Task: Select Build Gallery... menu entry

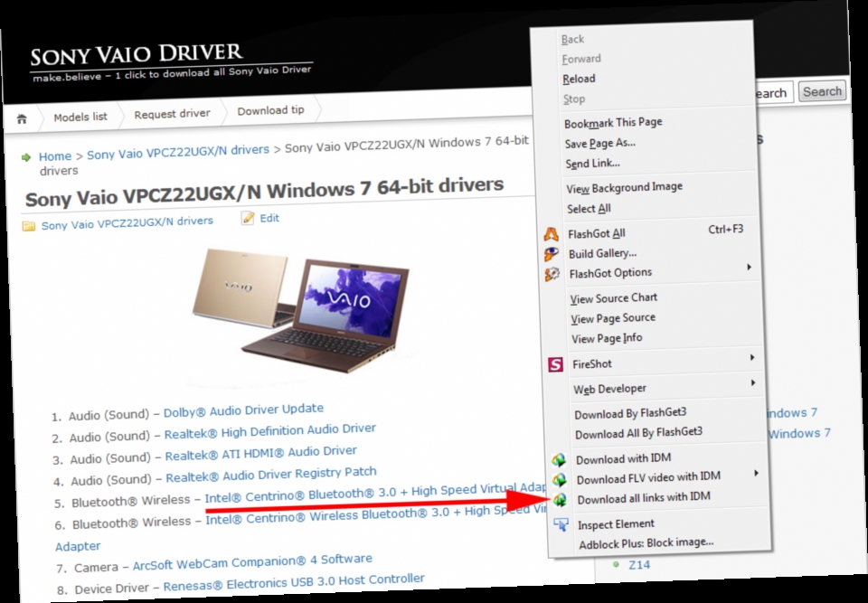Action: coord(602,254)
